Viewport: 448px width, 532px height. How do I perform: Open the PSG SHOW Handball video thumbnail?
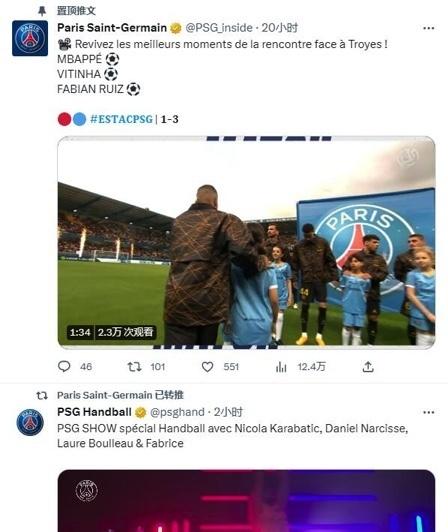point(246,501)
